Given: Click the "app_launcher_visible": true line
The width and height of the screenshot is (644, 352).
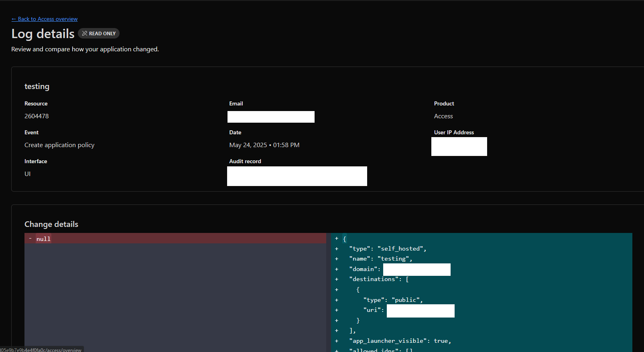Looking at the screenshot, I should click(x=400, y=341).
